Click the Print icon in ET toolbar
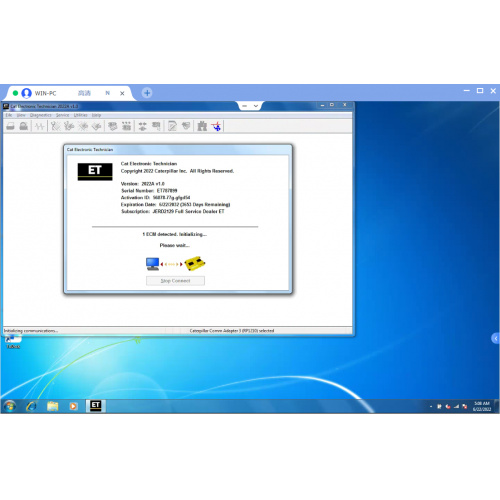Viewport: 500px width, 500px height. coord(11,126)
